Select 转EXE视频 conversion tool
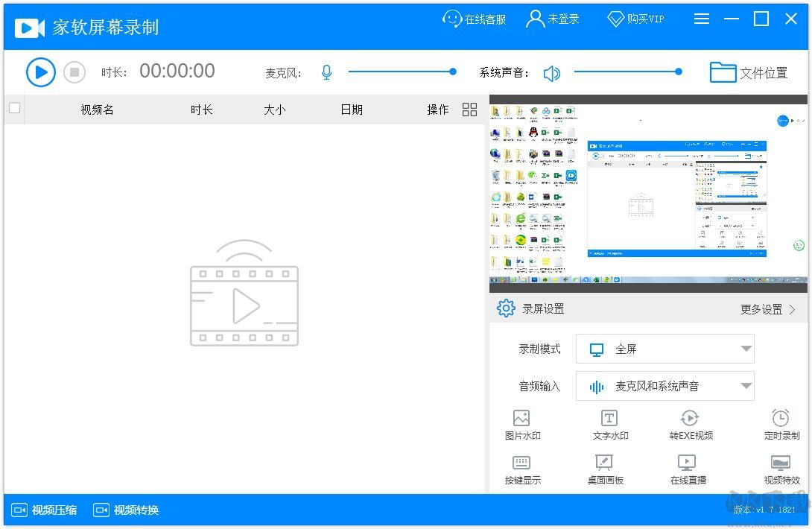Image resolution: width=812 pixels, height=529 pixels. tap(689, 425)
